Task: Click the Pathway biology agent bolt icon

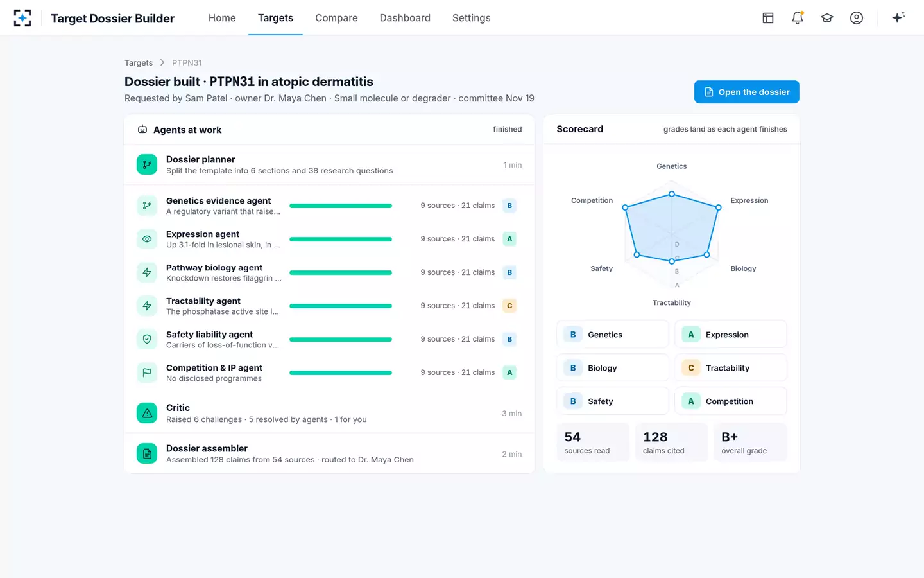Action: pos(147,272)
